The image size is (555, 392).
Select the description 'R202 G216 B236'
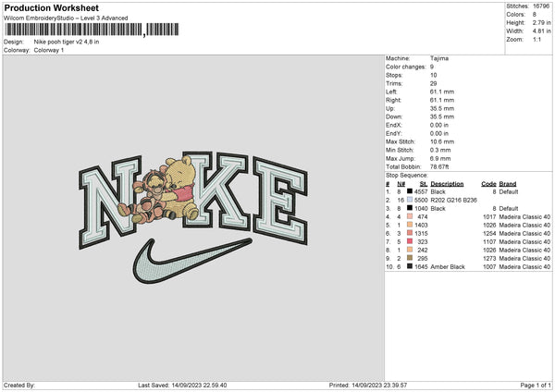[x=454, y=200]
